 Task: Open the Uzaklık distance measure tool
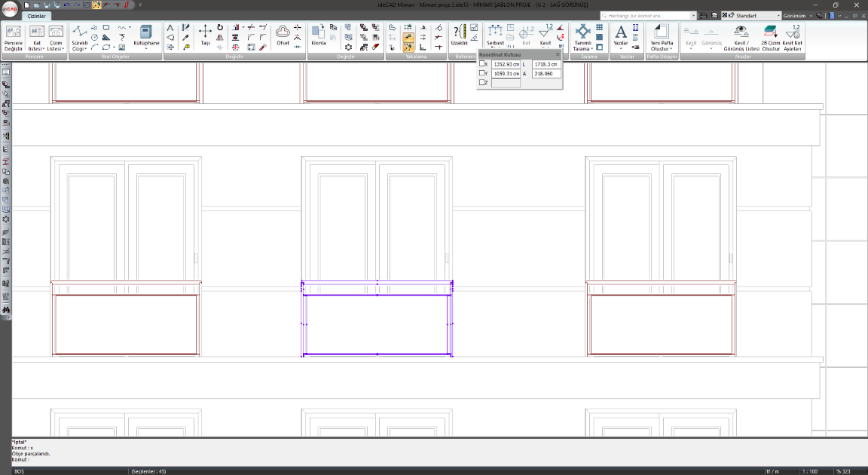click(x=459, y=35)
